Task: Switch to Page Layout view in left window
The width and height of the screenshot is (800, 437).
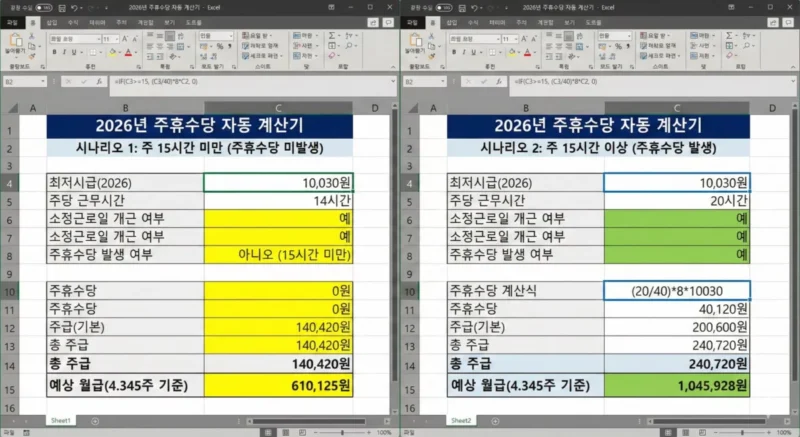Action: pyautogui.click(x=285, y=432)
